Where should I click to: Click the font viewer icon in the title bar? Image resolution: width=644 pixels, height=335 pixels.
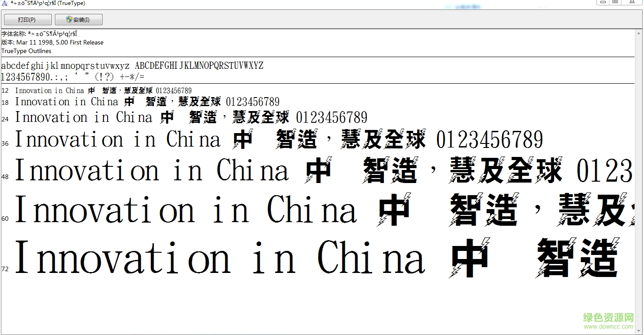tap(4, 3)
